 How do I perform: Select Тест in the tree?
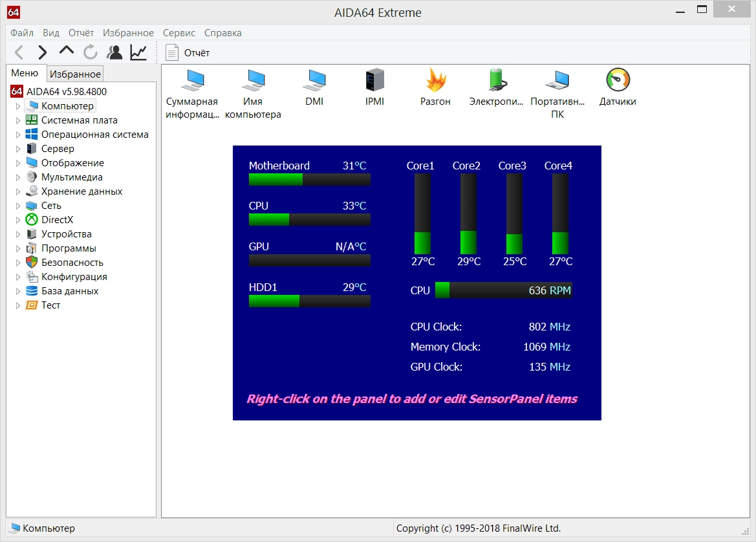point(50,305)
